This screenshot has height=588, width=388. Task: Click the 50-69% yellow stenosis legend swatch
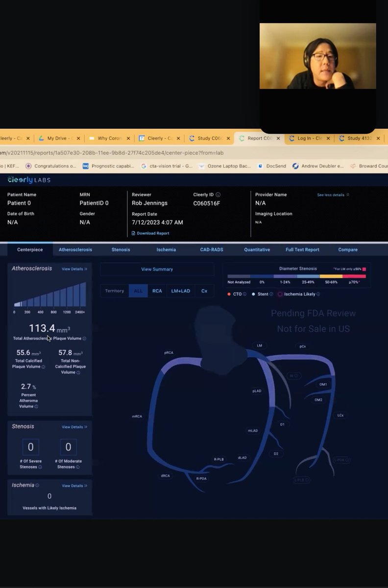click(x=331, y=277)
